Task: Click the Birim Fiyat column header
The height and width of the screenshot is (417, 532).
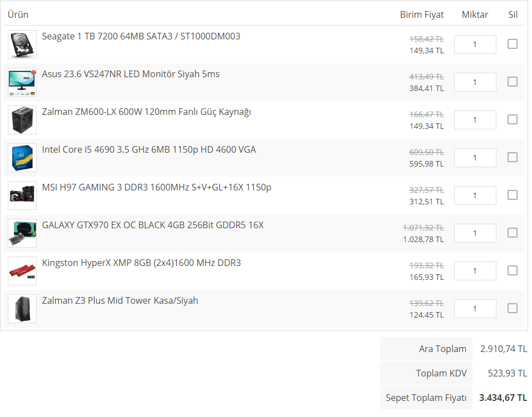Action: coord(421,14)
